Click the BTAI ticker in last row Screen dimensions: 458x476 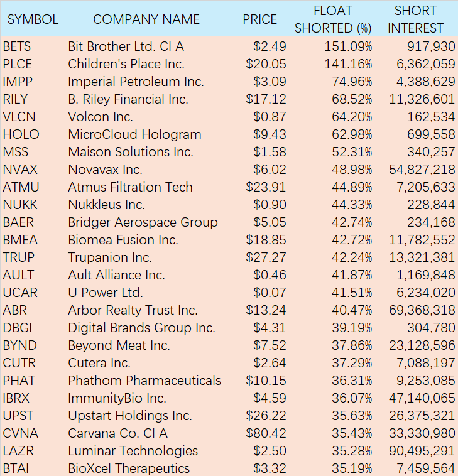[17, 468]
